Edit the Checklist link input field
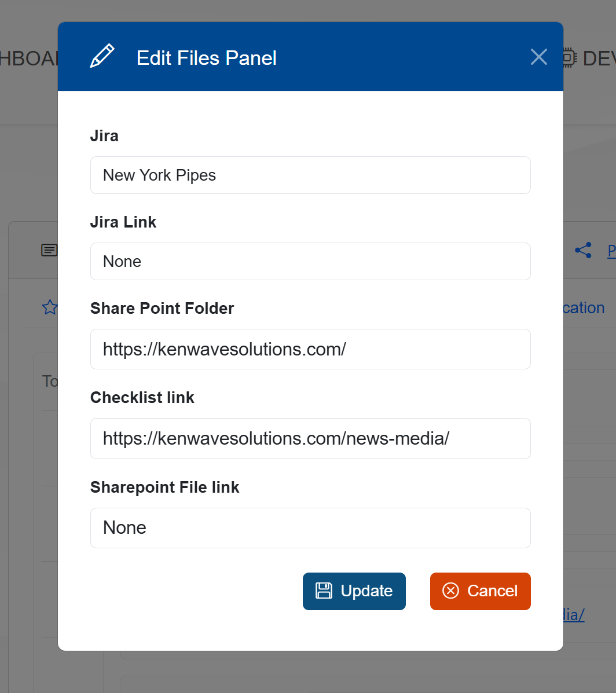This screenshot has height=693, width=616. coord(310,438)
